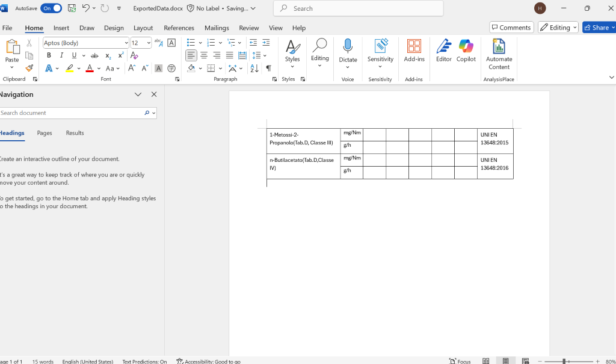Open the File menu
616x364 pixels.
(7, 28)
